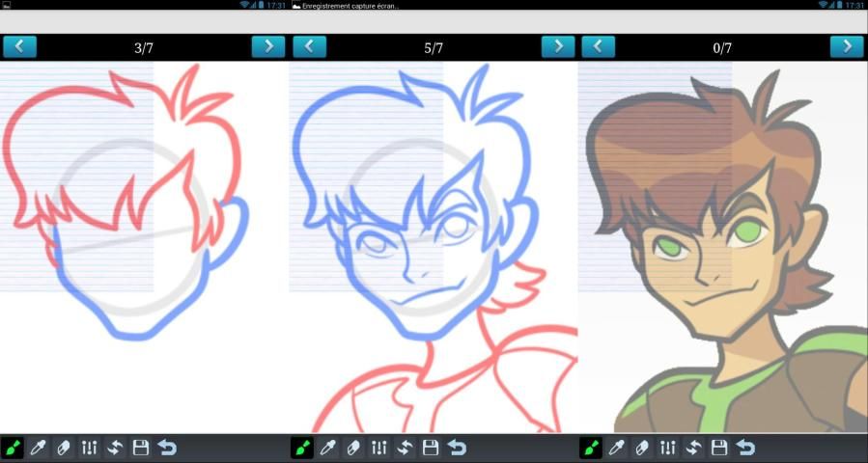
Task: Toggle the brush tool in the 0/7 panel
Action: [591, 448]
